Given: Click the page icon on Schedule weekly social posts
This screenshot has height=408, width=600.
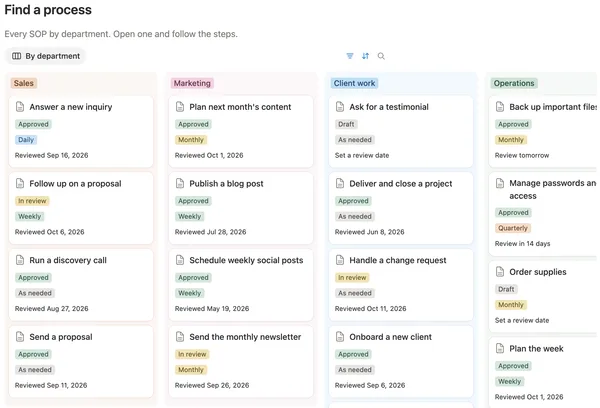Looking at the screenshot, I should tap(180, 260).
